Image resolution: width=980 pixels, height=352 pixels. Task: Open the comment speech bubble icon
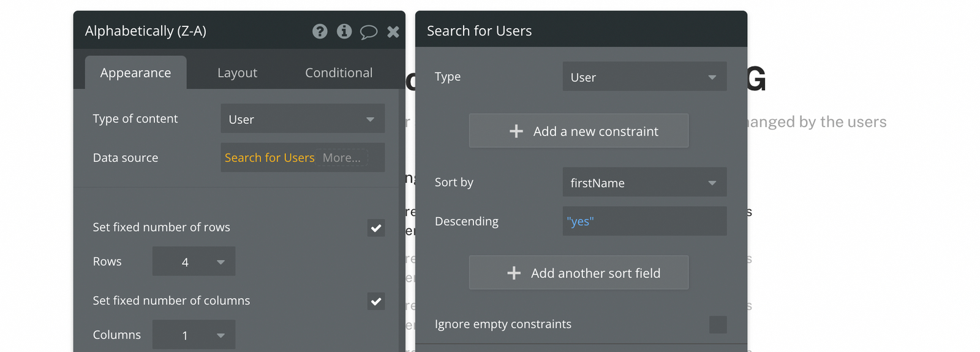tap(368, 32)
